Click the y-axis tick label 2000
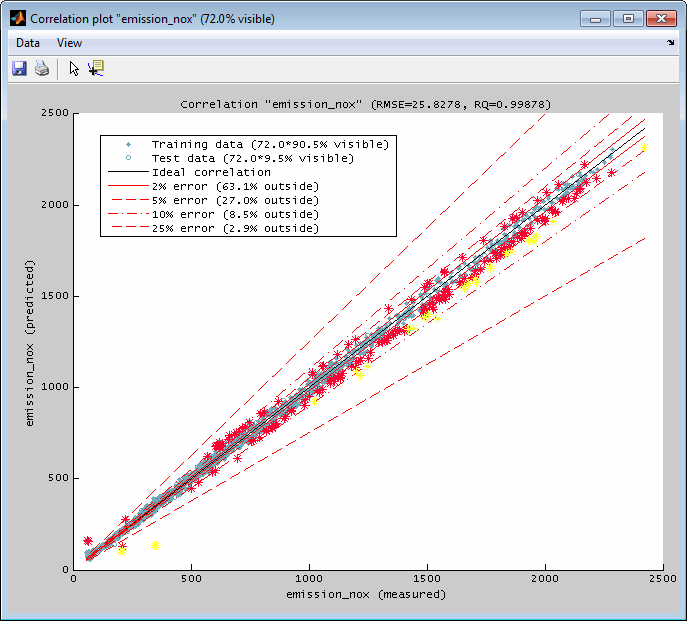687x621 pixels. click(x=55, y=204)
